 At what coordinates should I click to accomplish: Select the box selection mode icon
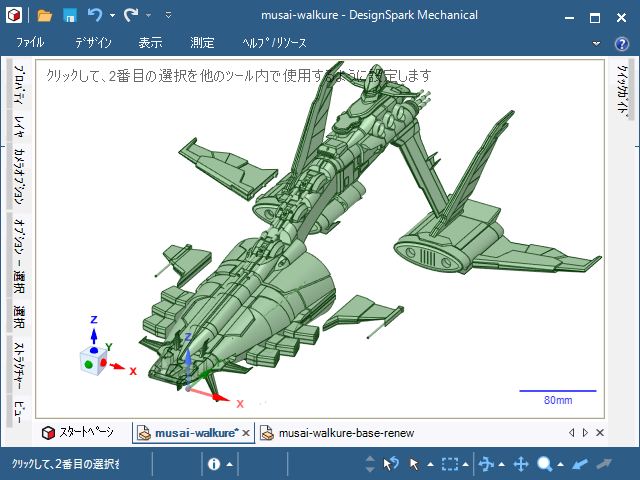pos(450,464)
